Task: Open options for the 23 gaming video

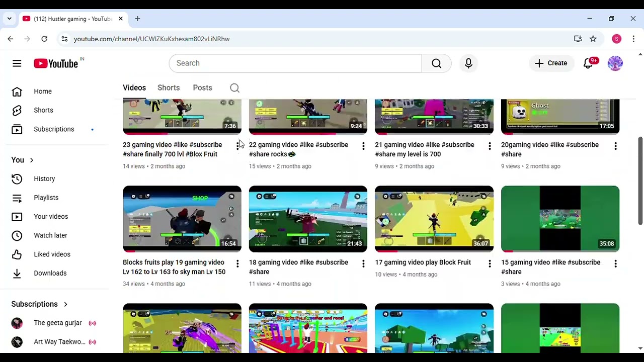Action: (237, 146)
